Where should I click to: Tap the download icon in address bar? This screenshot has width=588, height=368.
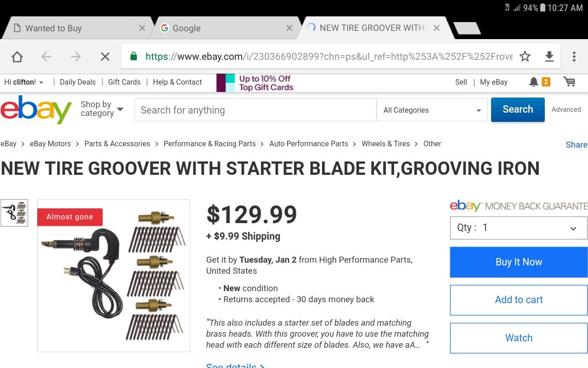[549, 56]
